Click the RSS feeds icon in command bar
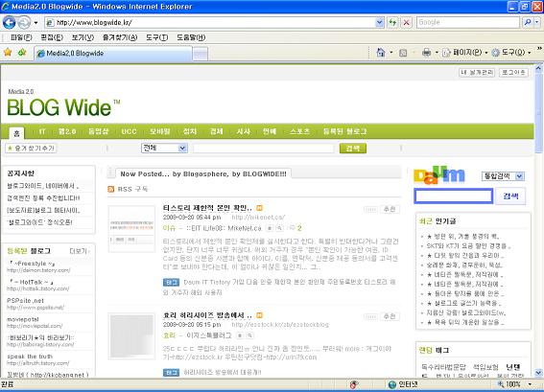544x392 pixels. (403, 53)
